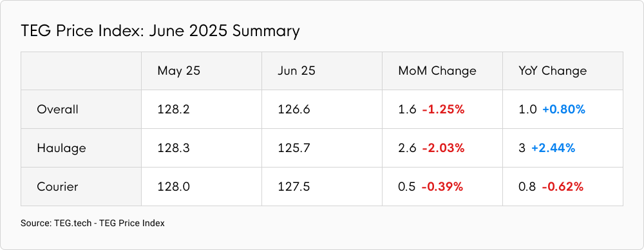The width and height of the screenshot is (644, 250).
Task: Click the Overall row label
Action: [57, 110]
